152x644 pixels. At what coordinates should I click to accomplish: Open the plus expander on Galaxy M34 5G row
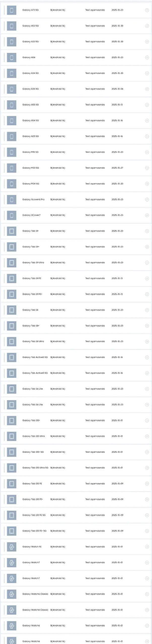point(147,184)
